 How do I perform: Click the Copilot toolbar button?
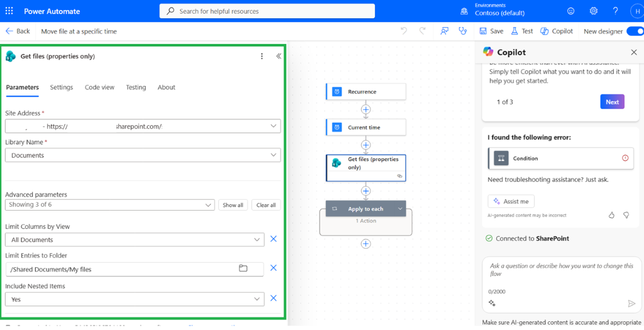click(557, 31)
